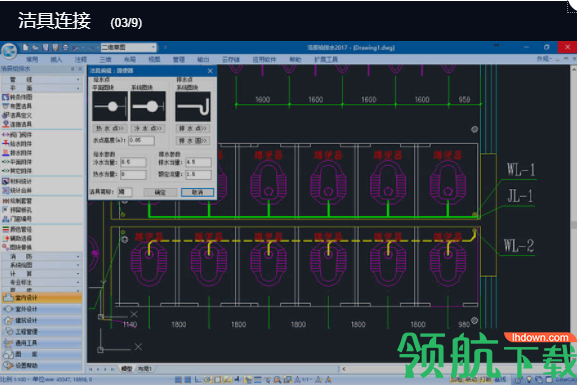Expand the 平面 section in side panel

coord(42,88)
